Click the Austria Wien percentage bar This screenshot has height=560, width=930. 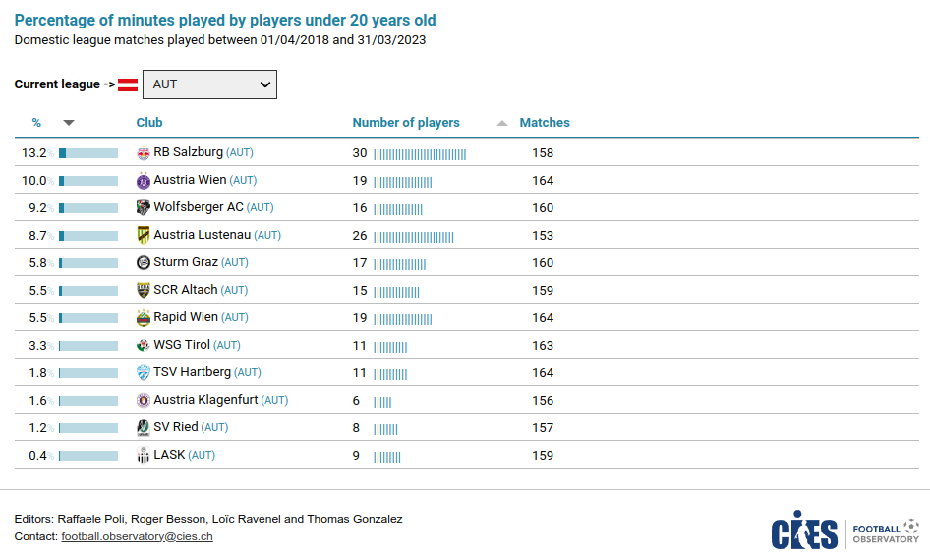click(88, 181)
